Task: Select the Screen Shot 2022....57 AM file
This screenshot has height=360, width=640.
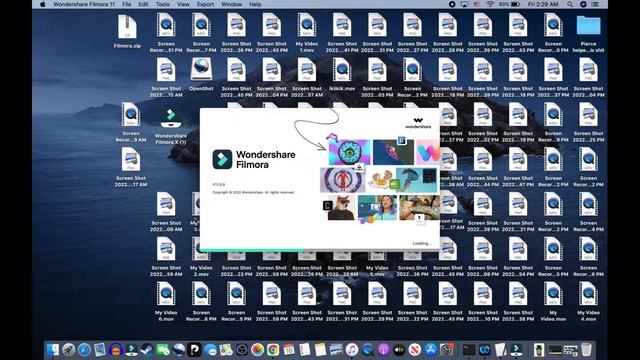Action: coord(307,70)
